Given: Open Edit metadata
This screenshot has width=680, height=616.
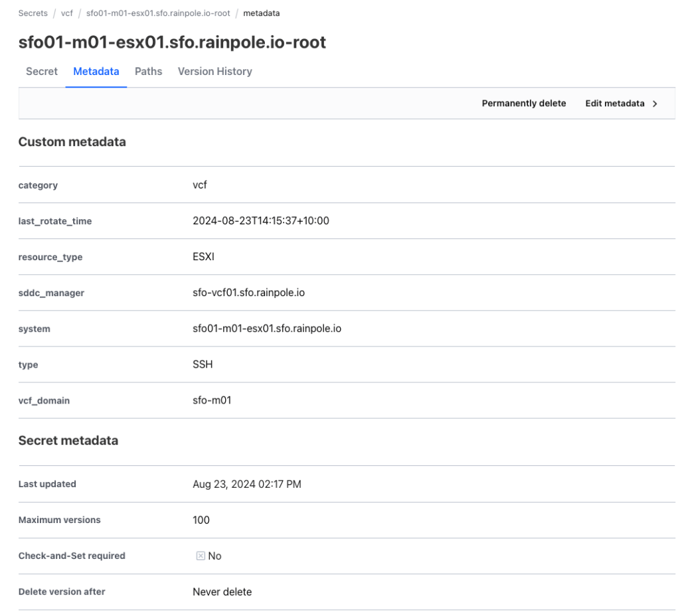Looking at the screenshot, I should click(614, 103).
